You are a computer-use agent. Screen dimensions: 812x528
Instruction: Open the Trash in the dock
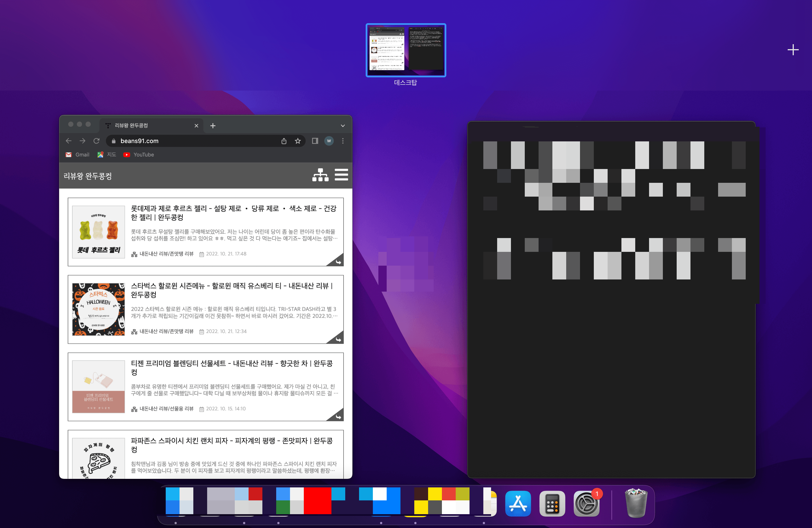tap(636, 503)
